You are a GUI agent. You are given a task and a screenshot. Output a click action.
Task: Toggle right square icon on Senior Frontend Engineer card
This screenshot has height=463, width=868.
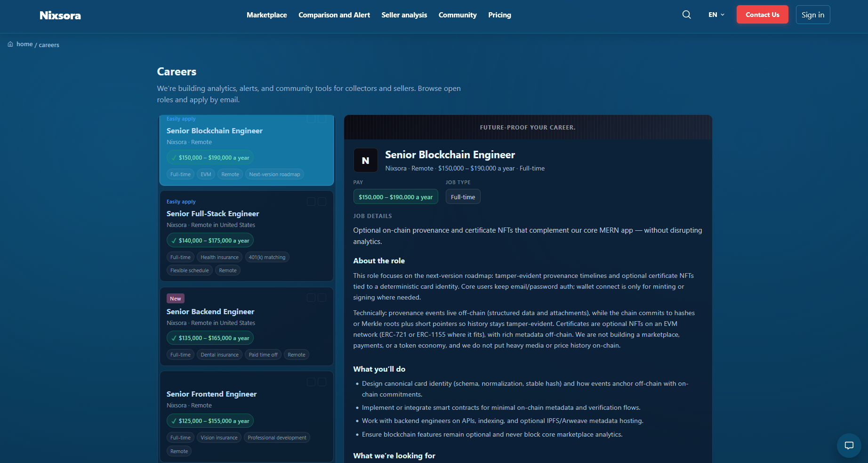[x=322, y=382]
